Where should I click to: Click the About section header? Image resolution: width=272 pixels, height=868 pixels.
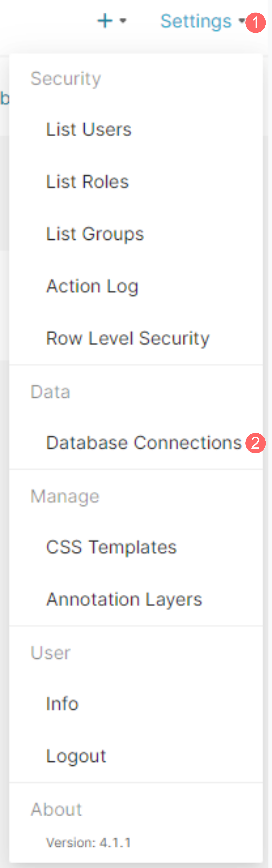pos(56,809)
